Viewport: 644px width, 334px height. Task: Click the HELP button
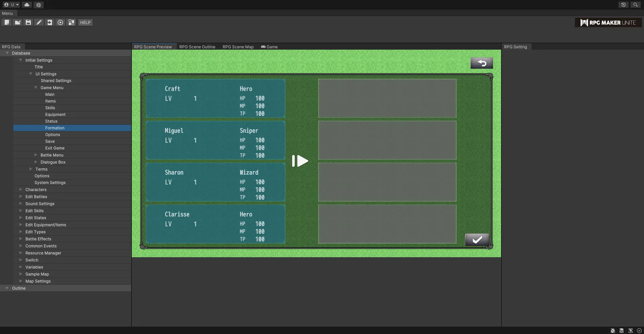click(x=85, y=22)
